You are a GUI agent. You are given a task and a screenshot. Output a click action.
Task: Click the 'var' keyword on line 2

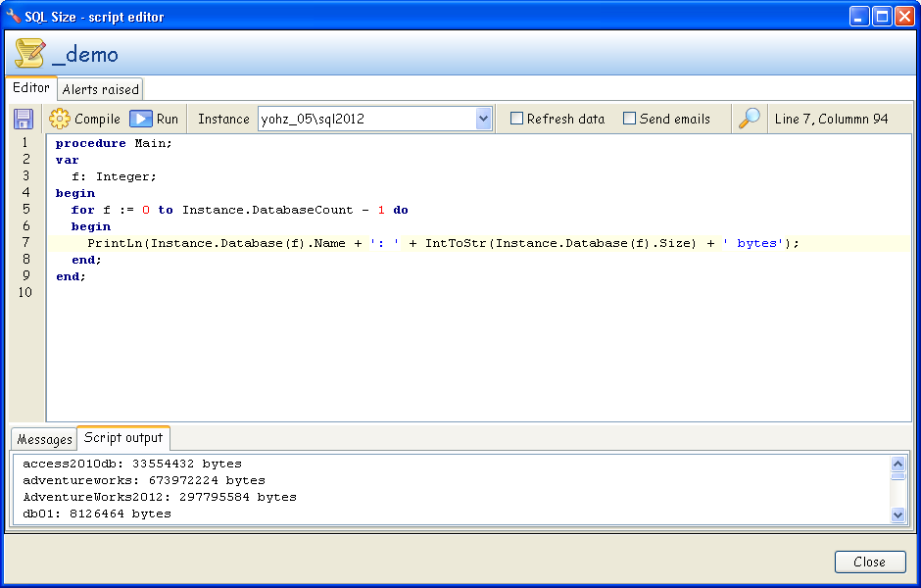pos(67,160)
